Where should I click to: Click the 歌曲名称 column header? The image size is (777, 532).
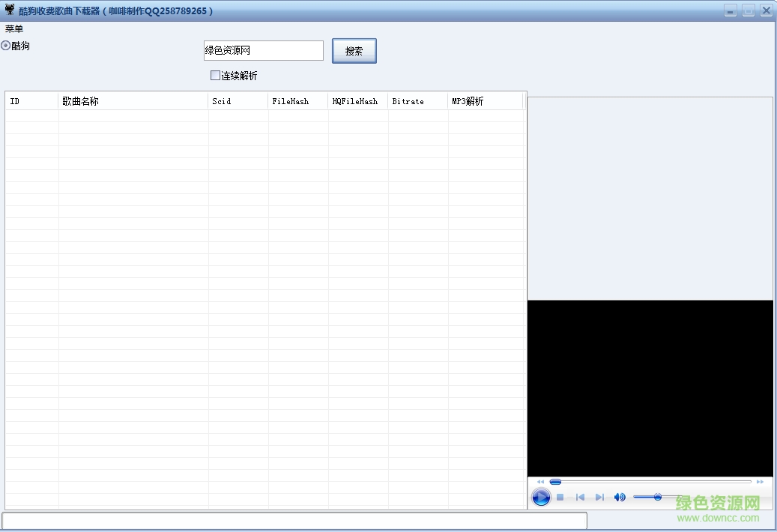click(x=133, y=100)
